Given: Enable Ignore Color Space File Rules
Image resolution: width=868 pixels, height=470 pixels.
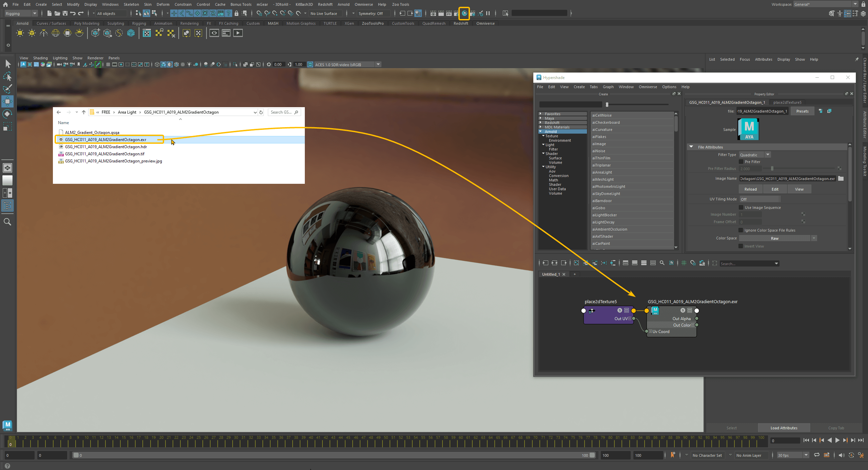Looking at the screenshot, I should pos(741,230).
